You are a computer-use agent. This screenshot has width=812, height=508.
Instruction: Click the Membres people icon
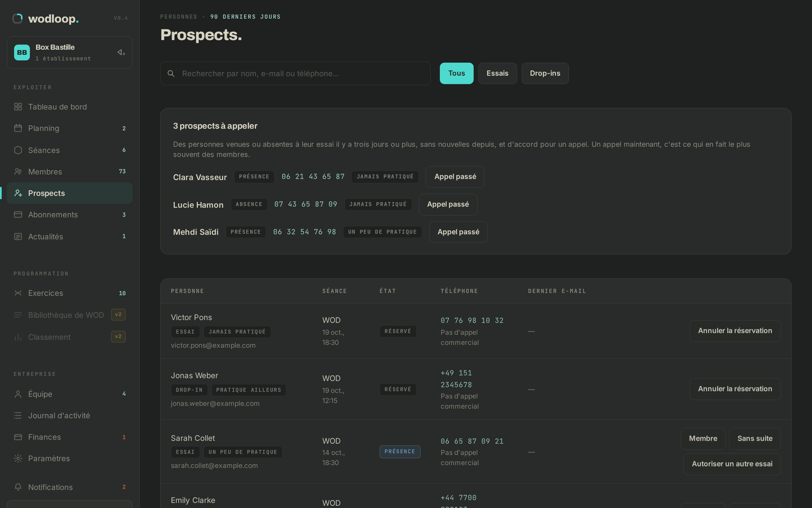tap(18, 172)
